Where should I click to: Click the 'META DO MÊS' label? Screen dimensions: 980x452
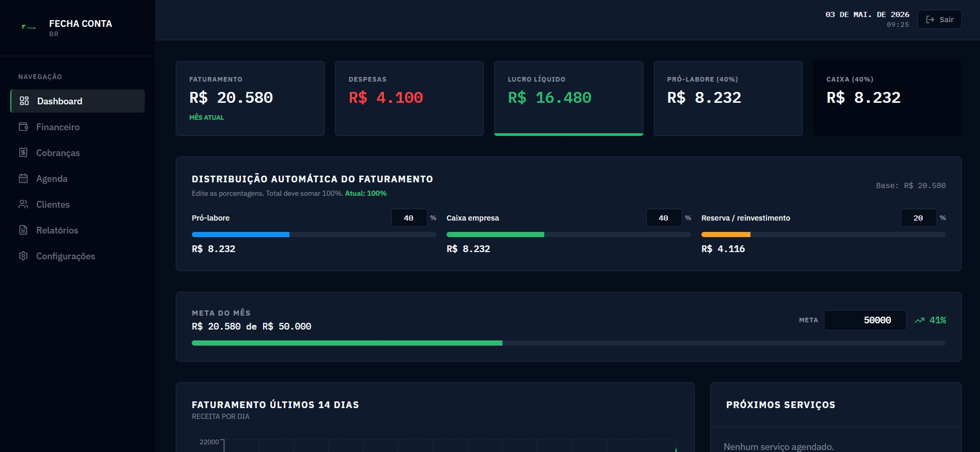(221, 313)
